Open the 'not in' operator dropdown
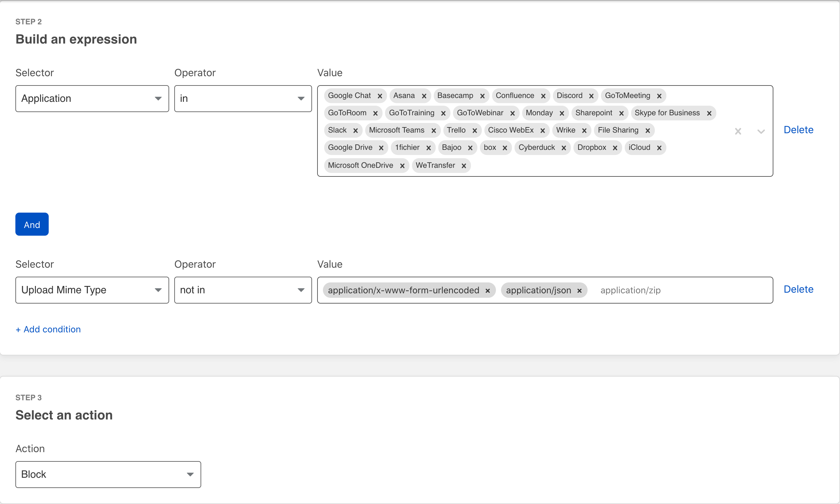840x504 pixels. [x=243, y=290]
